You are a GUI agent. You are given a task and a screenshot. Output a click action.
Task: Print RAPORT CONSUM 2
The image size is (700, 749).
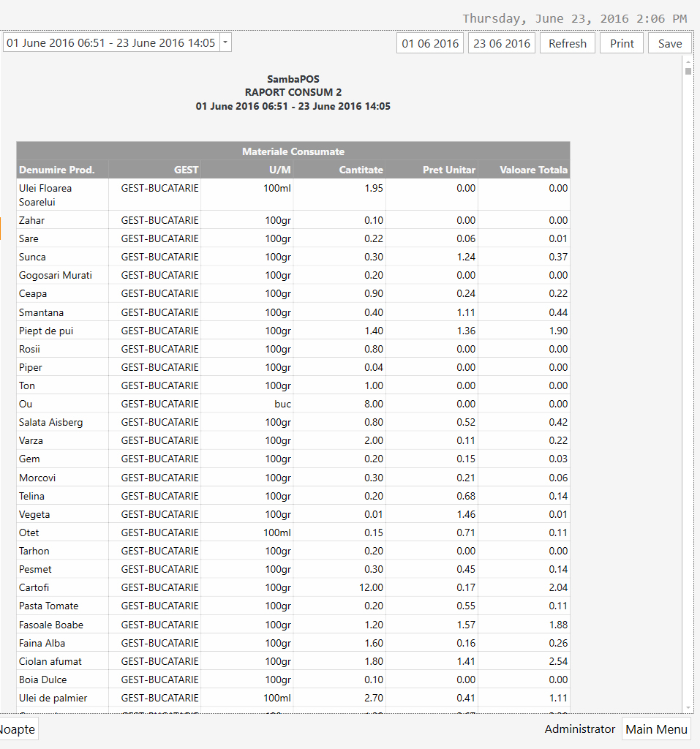tap(621, 42)
